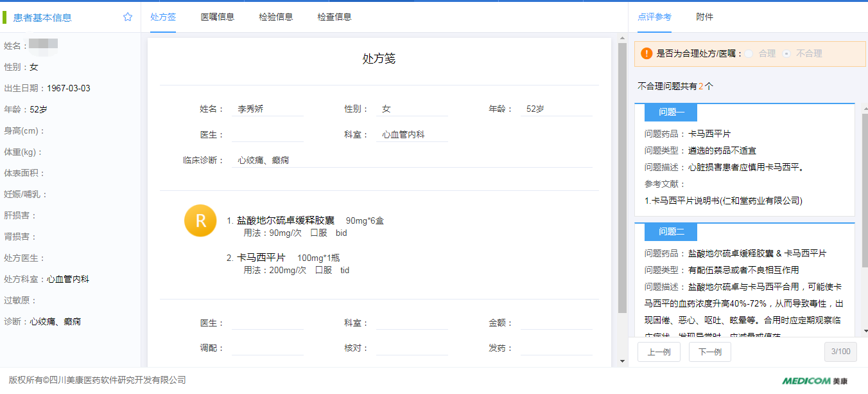Click the orange exclamation warning icon
Viewport: 868px width, 394px height.
point(646,54)
